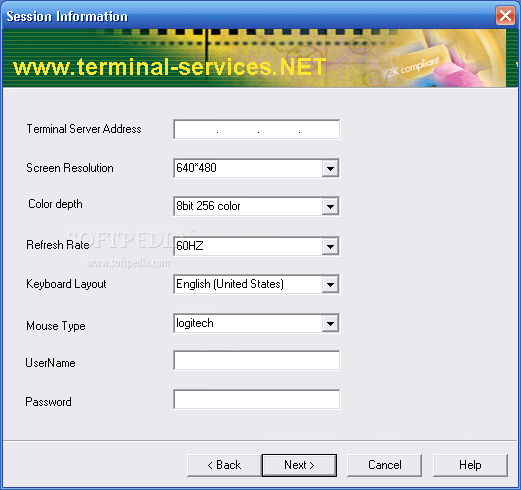The image size is (521, 490).
Task: Focus the UserName input field
Action: point(257,360)
